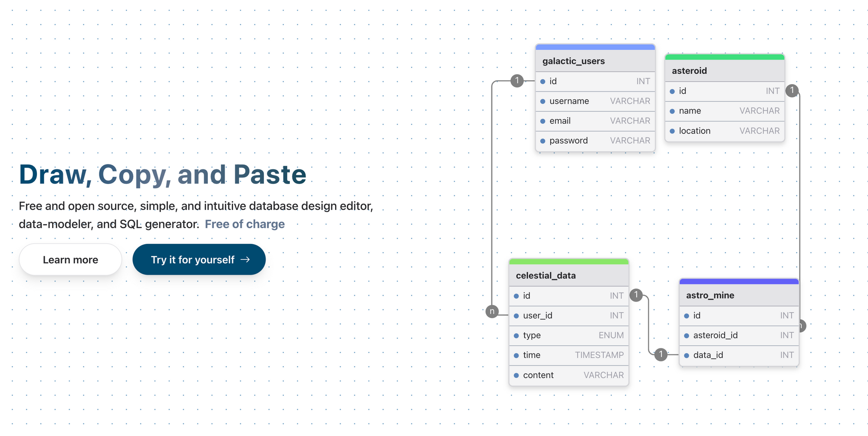Open the 'Free of charge' link
The image size is (868, 436).
pyautogui.click(x=244, y=224)
